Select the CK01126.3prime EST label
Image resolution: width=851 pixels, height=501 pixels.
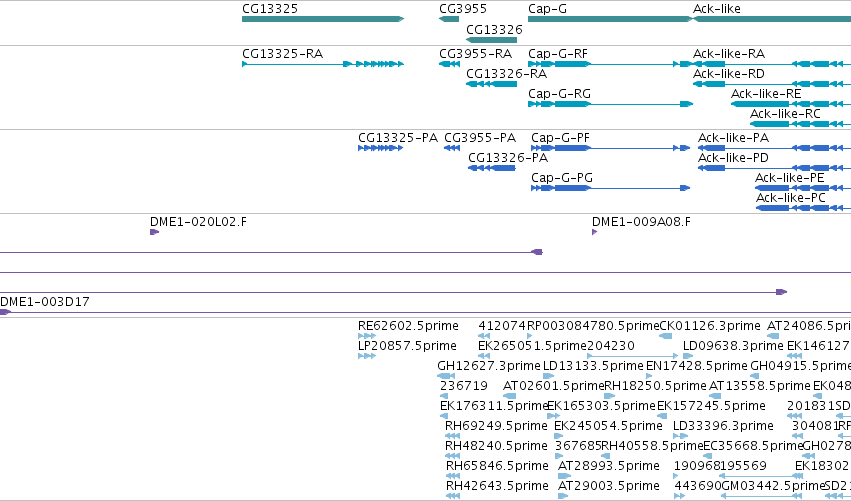click(x=710, y=326)
